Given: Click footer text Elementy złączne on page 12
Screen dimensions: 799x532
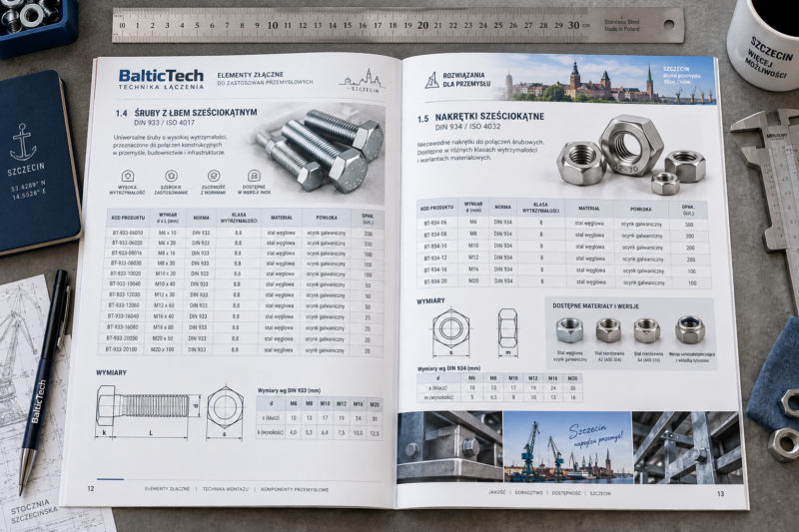Looking at the screenshot, I should [167, 489].
